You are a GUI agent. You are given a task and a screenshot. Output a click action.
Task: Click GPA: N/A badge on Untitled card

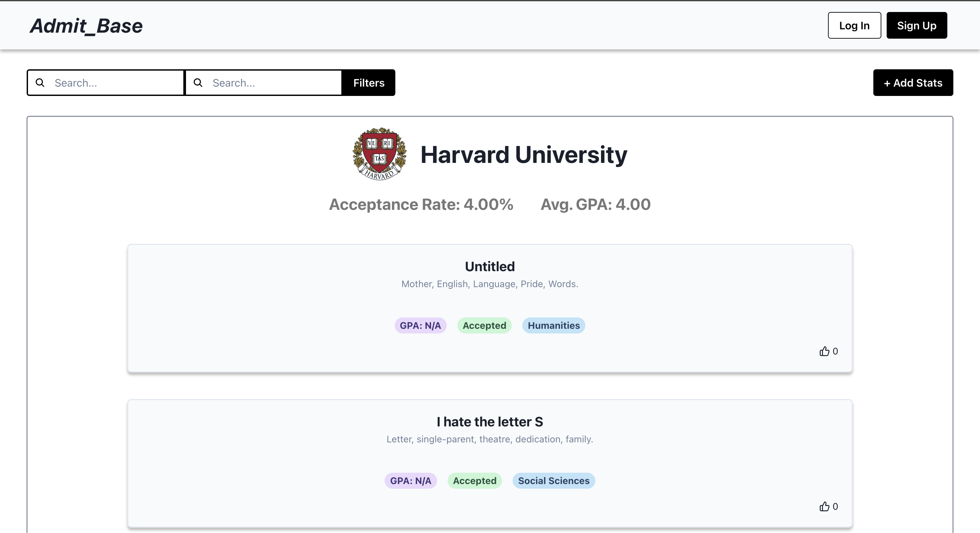(x=420, y=325)
